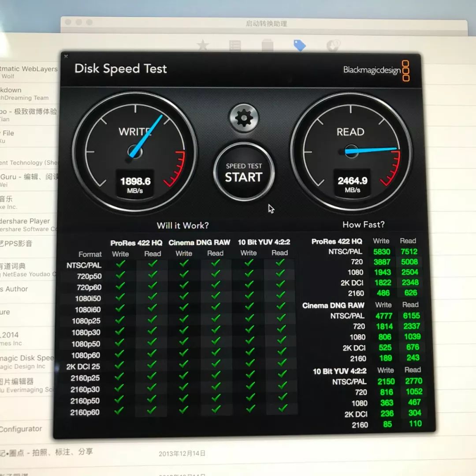Click the WRITE speed gauge

coord(134,152)
